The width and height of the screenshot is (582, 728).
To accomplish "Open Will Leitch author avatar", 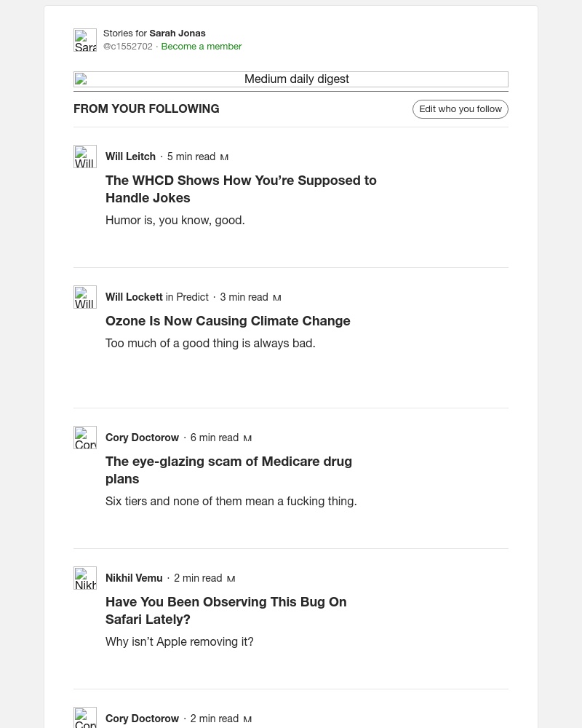I will pyautogui.click(x=85, y=157).
